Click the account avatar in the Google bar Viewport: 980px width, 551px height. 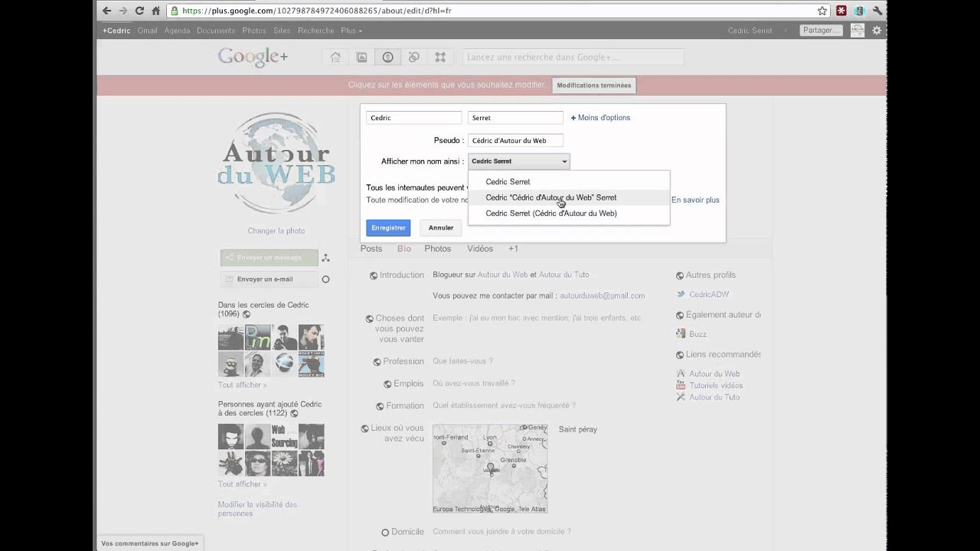click(857, 31)
